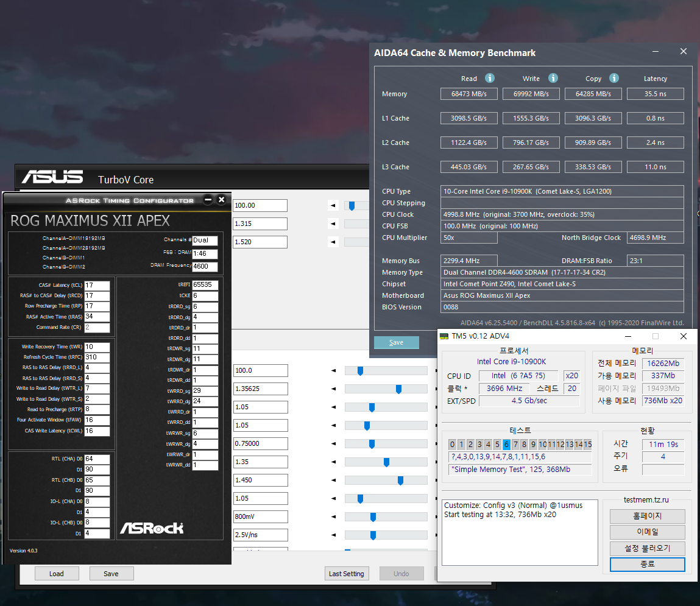This screenshot has width=700, height=606.
Task: Click the Memory Type DDR4-4600 SDRAM text
Action: (x=525, y=272)
